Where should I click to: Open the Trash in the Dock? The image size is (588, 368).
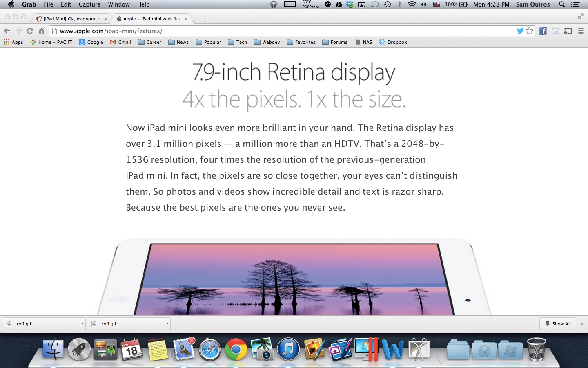[537, 349]
